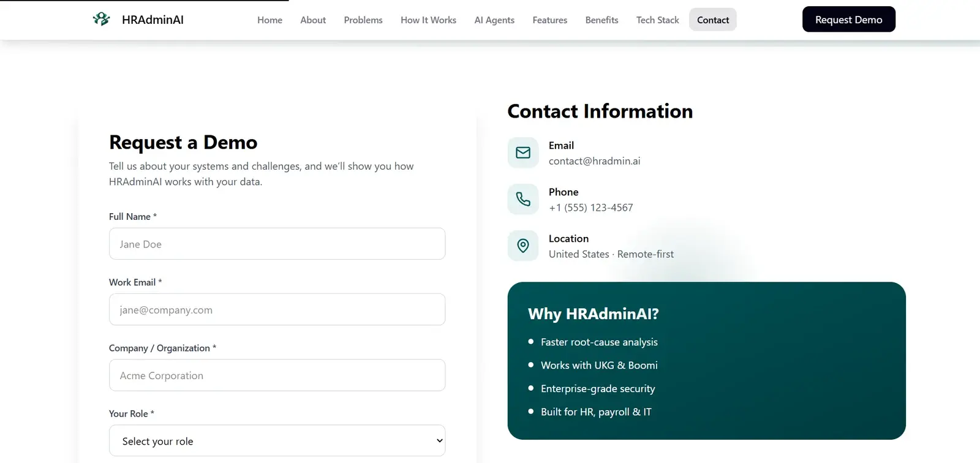Go to the About section

[313, 20]
